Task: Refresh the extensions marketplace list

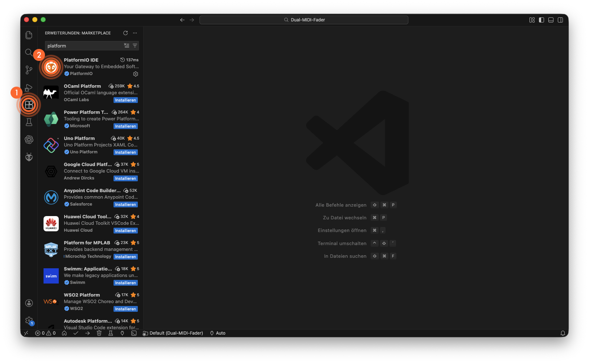Action: tap(125, 33)
